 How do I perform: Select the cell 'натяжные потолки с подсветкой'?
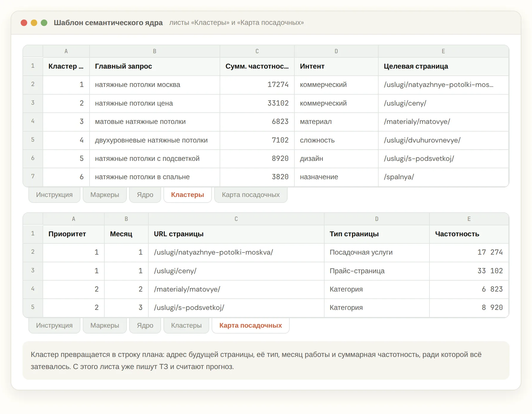155,159
